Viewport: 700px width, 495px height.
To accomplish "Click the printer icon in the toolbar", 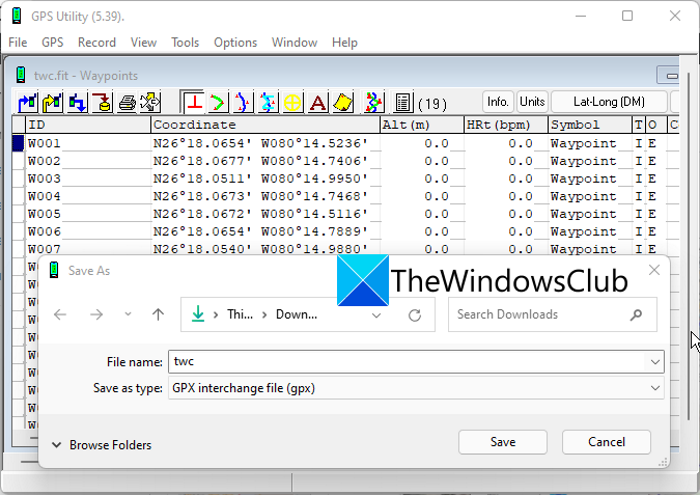I will point(127,102).
